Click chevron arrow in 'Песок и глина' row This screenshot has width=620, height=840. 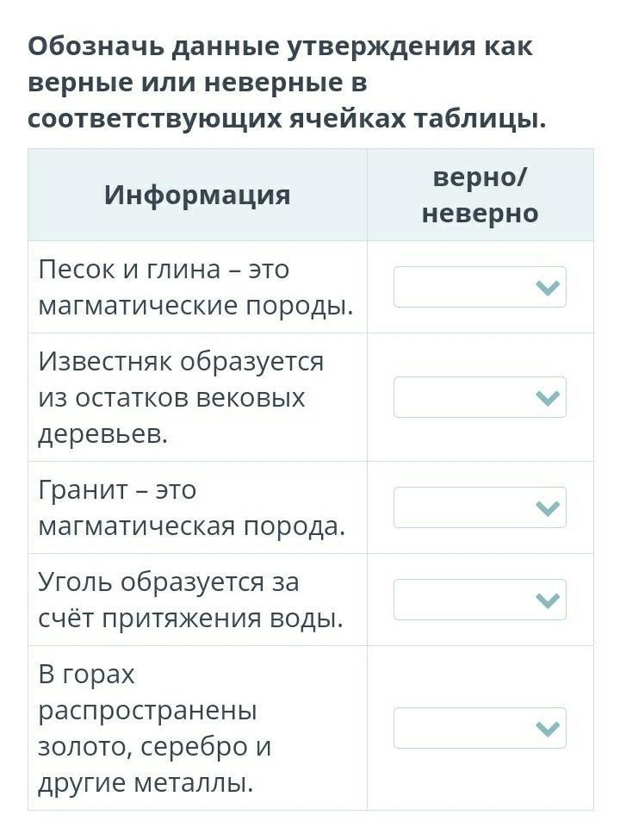click(547, 288)
